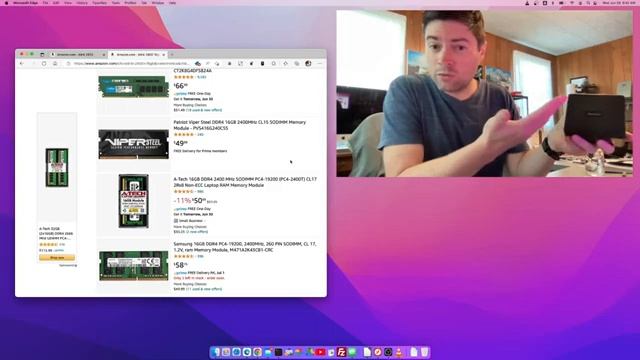Viewport: 640px width, 360px height.
Task: Open Finder from the dock
Action: pyautogui.click(x=216, y=352)
